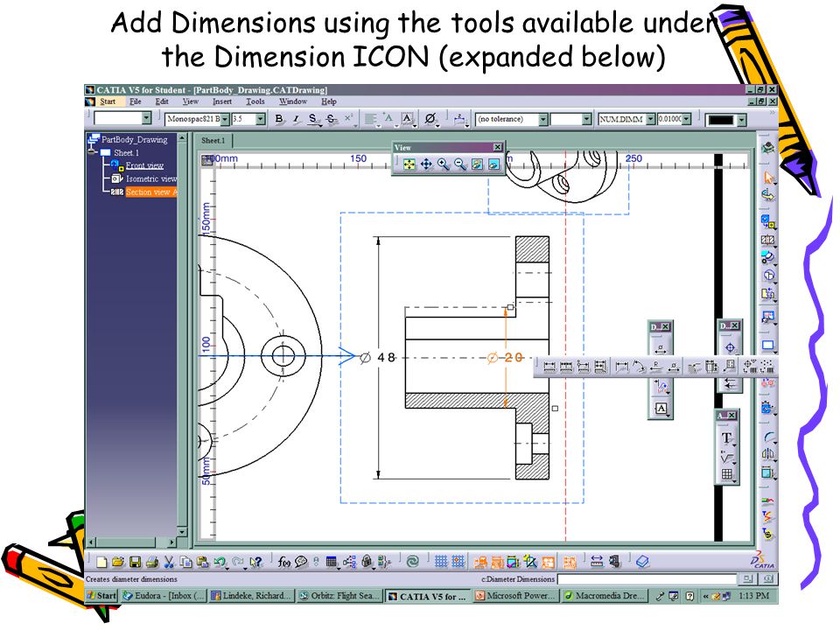The width and height of the screenshot is (840, 630).
Task: Click the New document icon
Action: (101, 562)
